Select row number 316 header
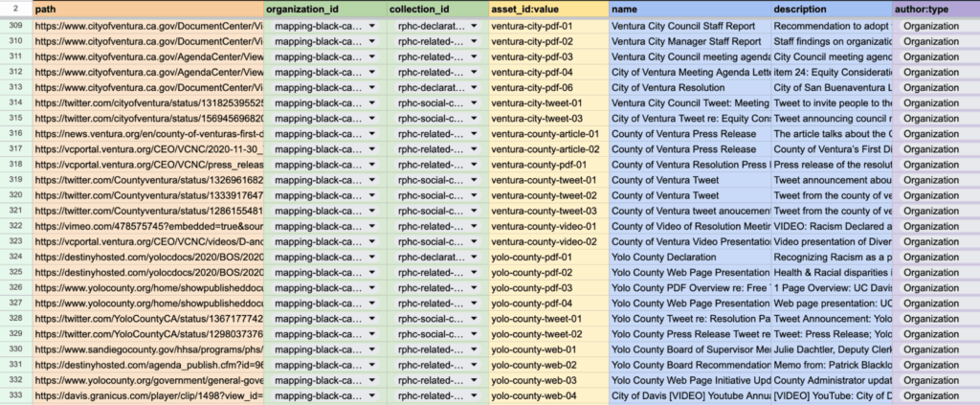980x405 pixels. (16, 134)
